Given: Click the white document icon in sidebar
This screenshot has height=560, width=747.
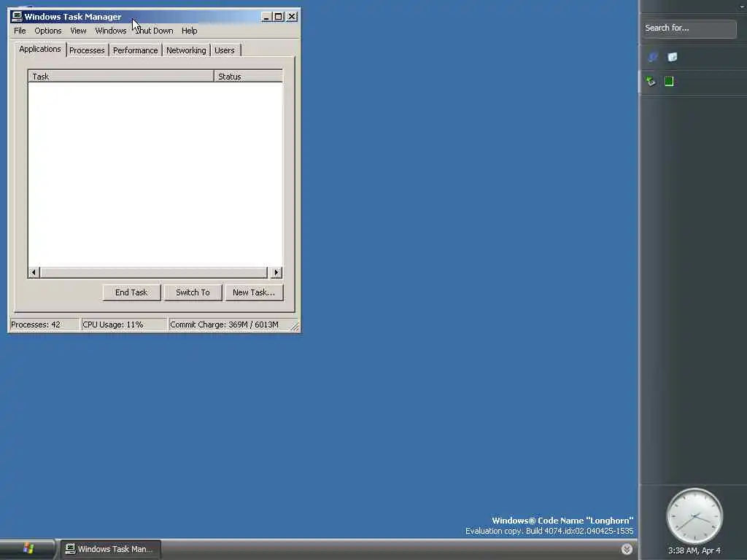Looking at the screenshot, I should tap(672, 57).
